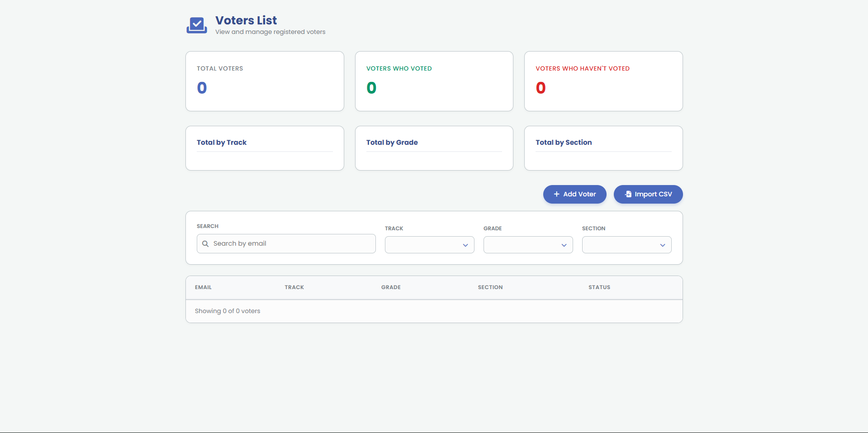This screenshot has width=868, height=433.
Task: Click the magnifier icon in search box
Action: (205, 244)
